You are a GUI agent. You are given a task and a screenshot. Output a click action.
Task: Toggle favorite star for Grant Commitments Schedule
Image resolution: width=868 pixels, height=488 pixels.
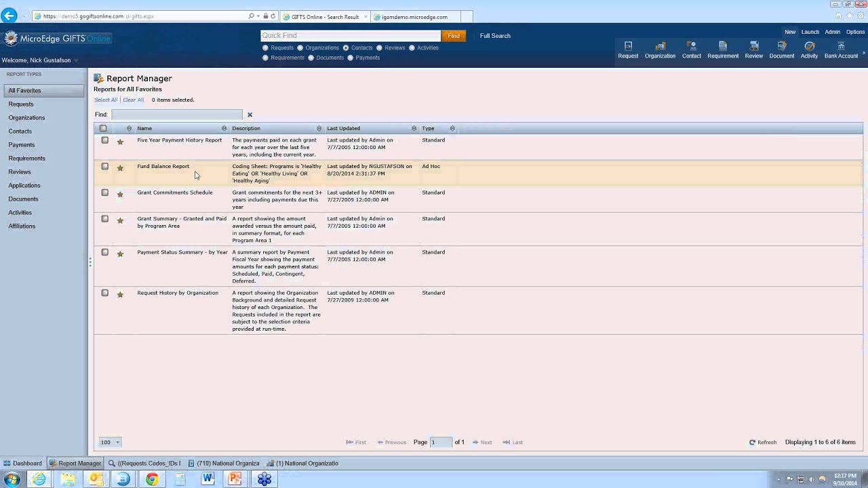click(x=120, y=194)
